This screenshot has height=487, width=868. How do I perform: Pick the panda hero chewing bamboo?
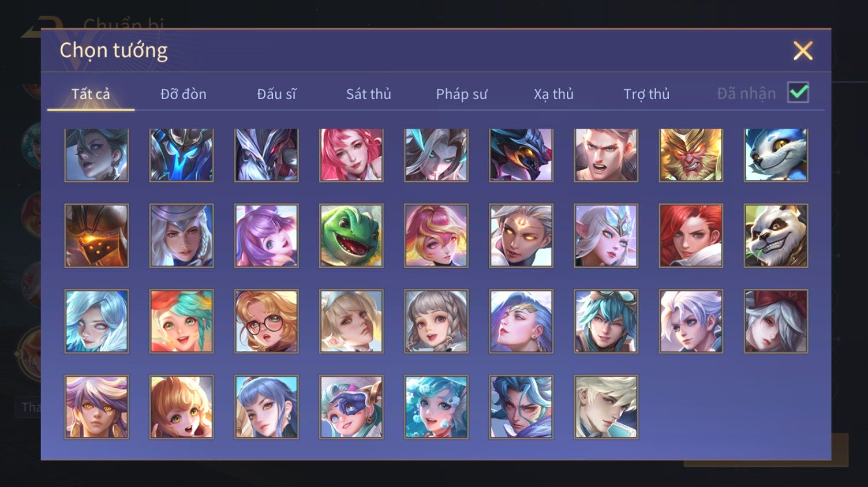[776, 235]
